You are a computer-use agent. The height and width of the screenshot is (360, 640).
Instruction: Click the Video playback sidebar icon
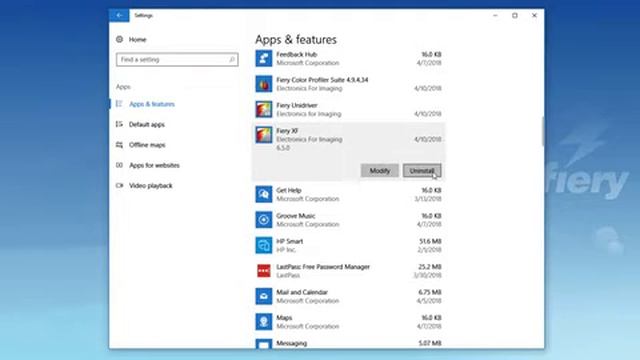coord(119,185)
